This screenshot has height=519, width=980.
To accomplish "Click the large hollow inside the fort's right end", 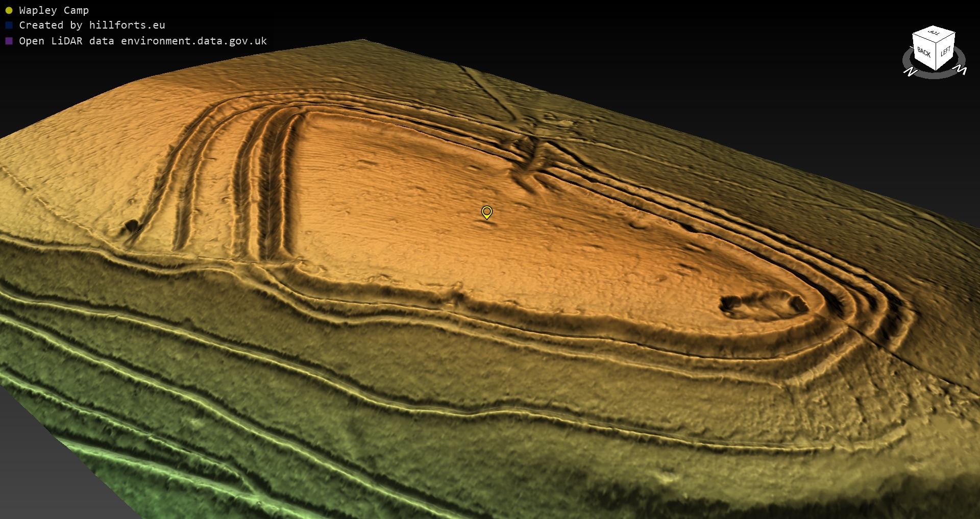I will point(763,305).
